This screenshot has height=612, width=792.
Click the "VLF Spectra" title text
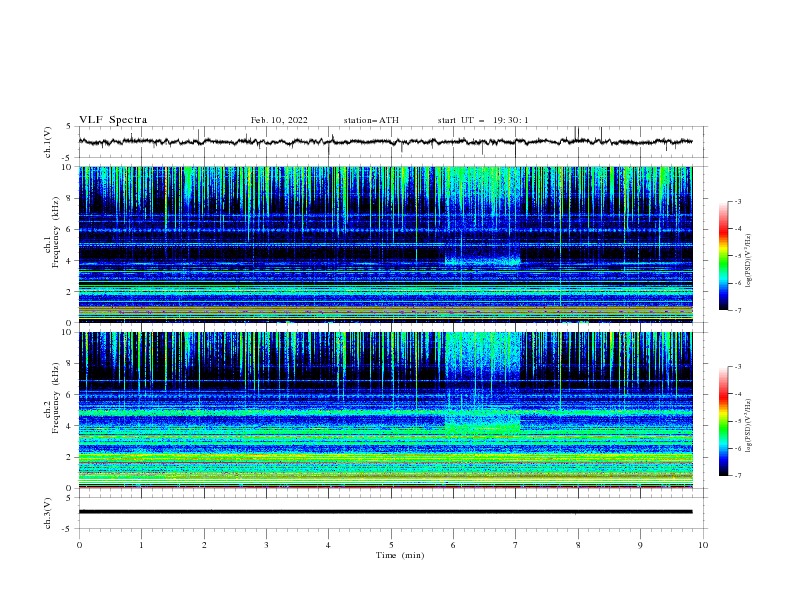coord(113,120)
